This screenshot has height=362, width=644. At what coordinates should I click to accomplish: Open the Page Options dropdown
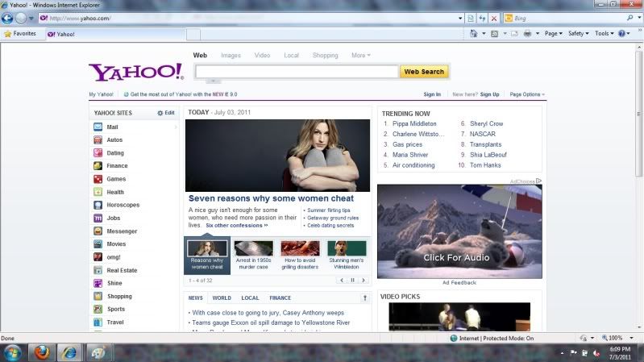(527, 94)
